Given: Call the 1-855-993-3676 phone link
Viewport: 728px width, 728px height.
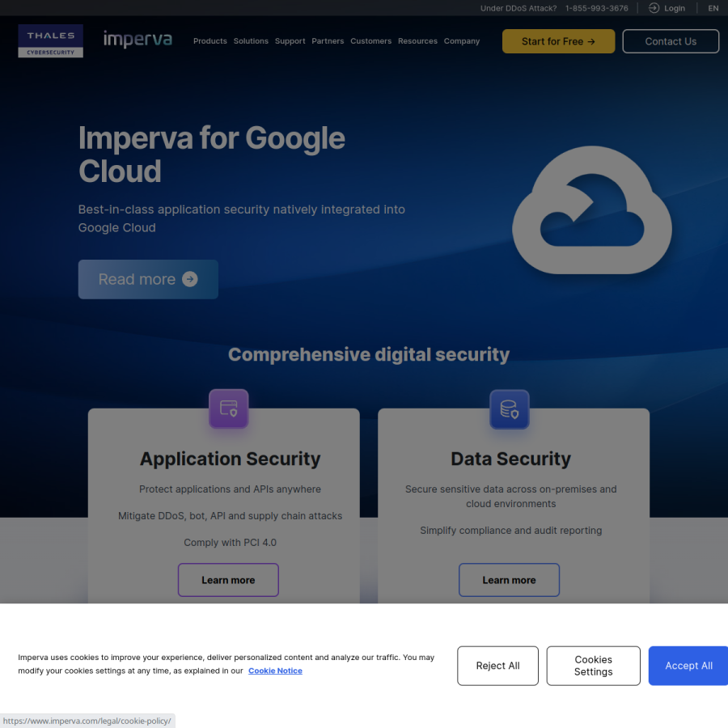Looking at the screenshot, I should pyautogui.click(x=597, y=8).
